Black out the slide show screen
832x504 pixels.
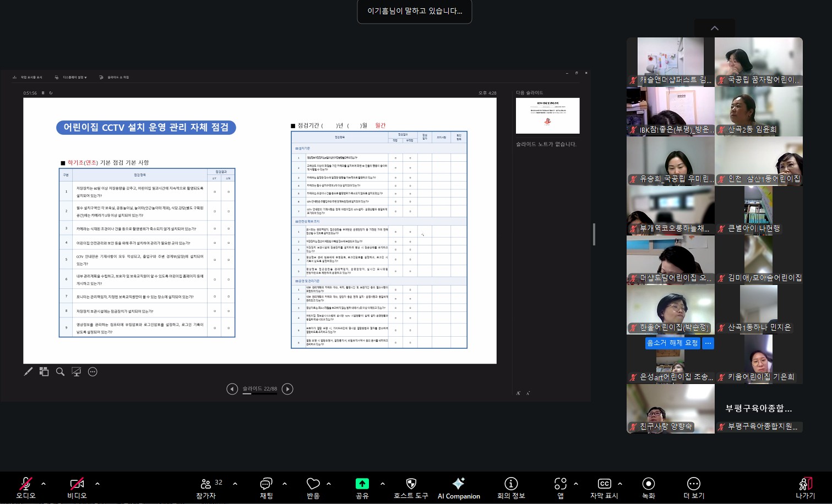tap(77, 372)
